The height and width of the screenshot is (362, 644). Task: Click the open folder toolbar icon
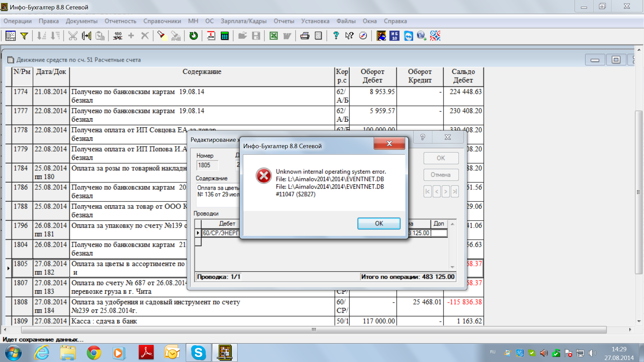tap(243, 36)
